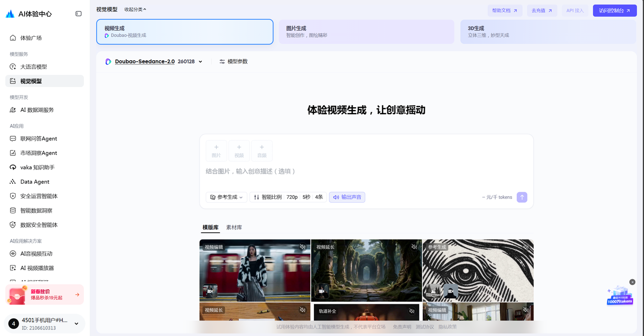This screenshot has width=644, height=336.
Task: Unmute the subway video editing template
Action: (302, 247)
